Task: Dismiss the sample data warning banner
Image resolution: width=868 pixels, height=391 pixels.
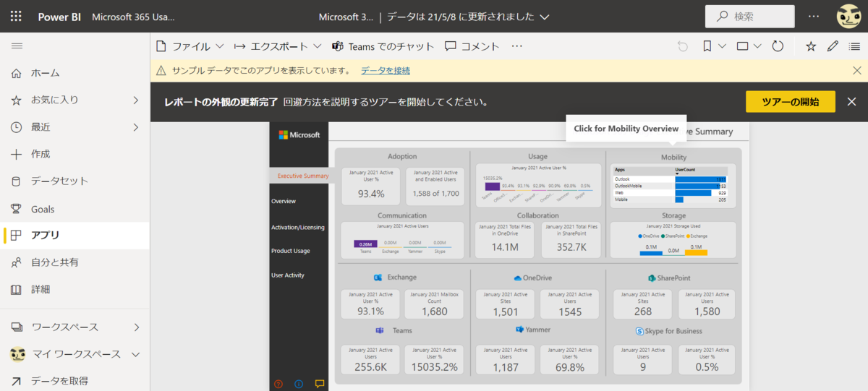Action: [x=856, y=70]
